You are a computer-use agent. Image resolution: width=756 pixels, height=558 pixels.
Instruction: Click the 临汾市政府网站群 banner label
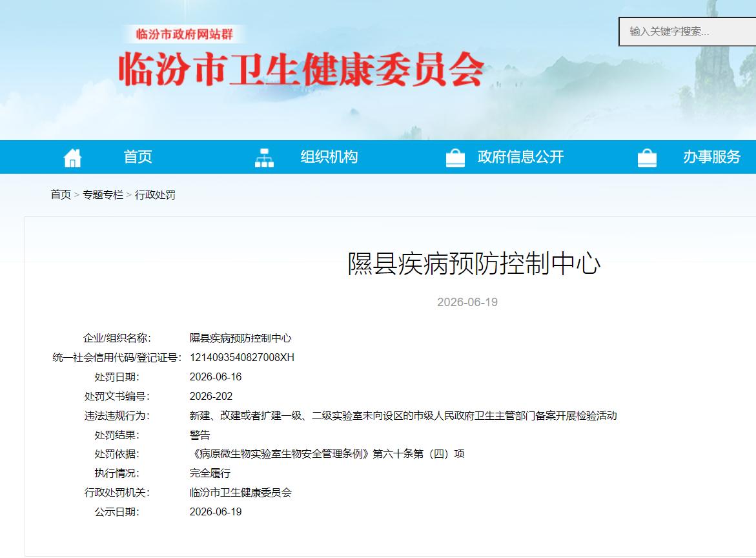pos(184,34)
